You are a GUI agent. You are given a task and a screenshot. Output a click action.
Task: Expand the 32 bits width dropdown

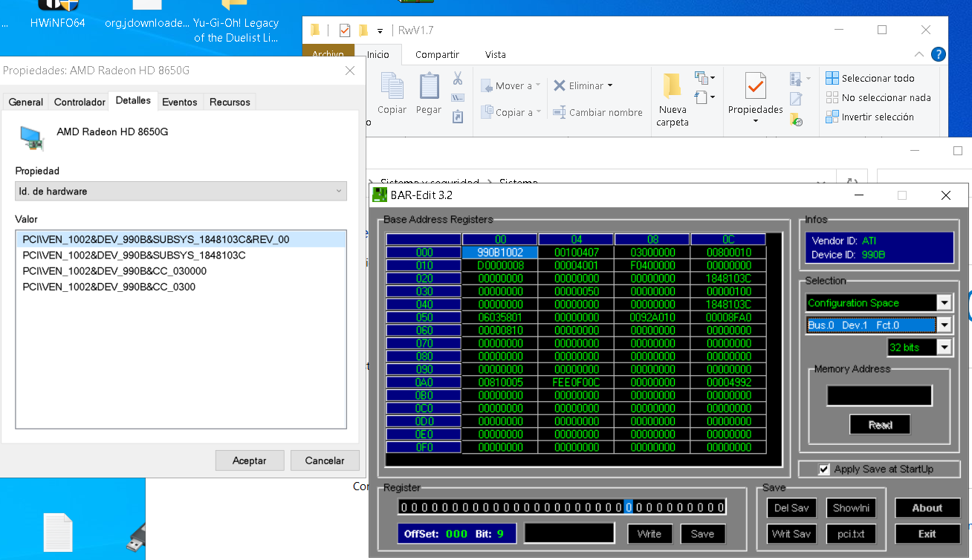coord(944,347)
